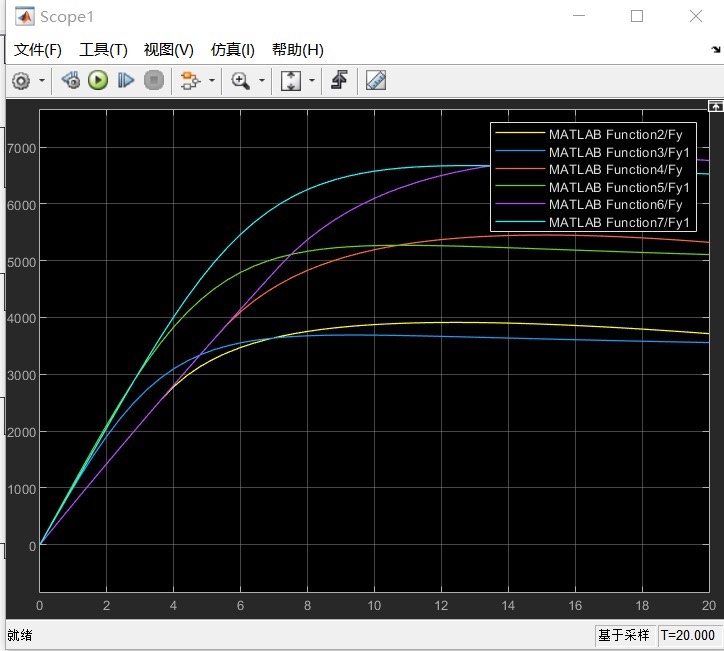Step back the simulation
The image size is (724, 651).
click(x=71, y=80)
